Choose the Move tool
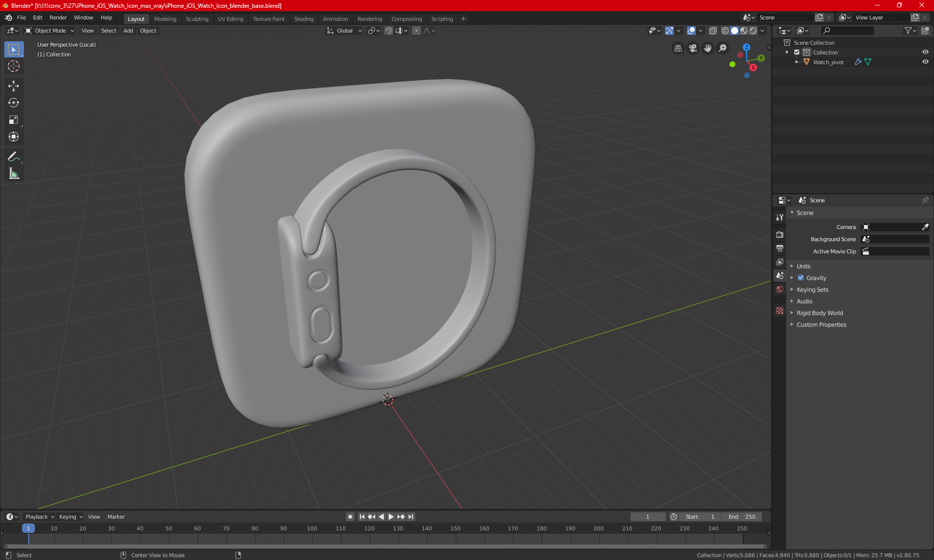The width and height of the screenshot is (934, 560). pyautogui.click(x=14, y=86)
